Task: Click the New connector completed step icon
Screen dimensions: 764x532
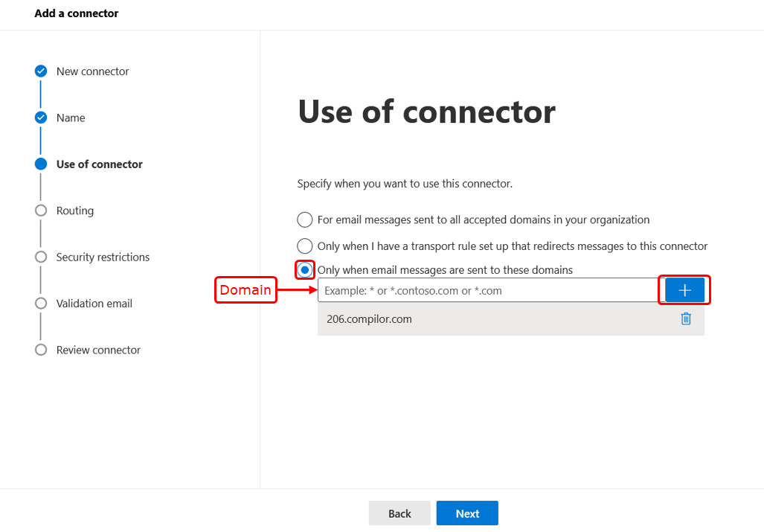Action: coord(41,71)
